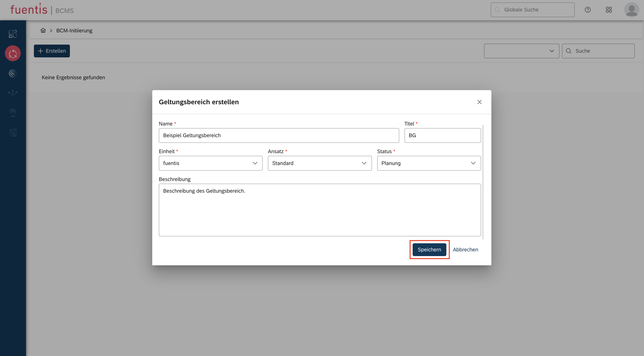The image size is (644, 356).
Task: Open the target analysis sidebar icon
Action: point(13,73)
